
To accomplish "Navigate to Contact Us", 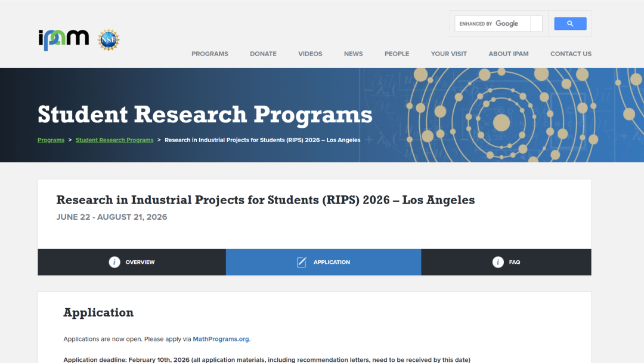I will point(571,54).
